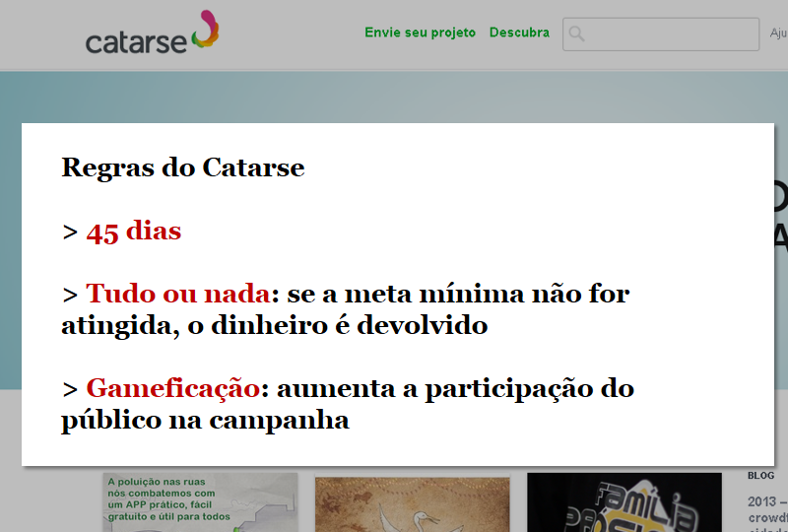This screenshot has height=532, width=788.
Task: Click the red Tudo ou nada text
Action: pyautogui.click(x=178, y=294)
